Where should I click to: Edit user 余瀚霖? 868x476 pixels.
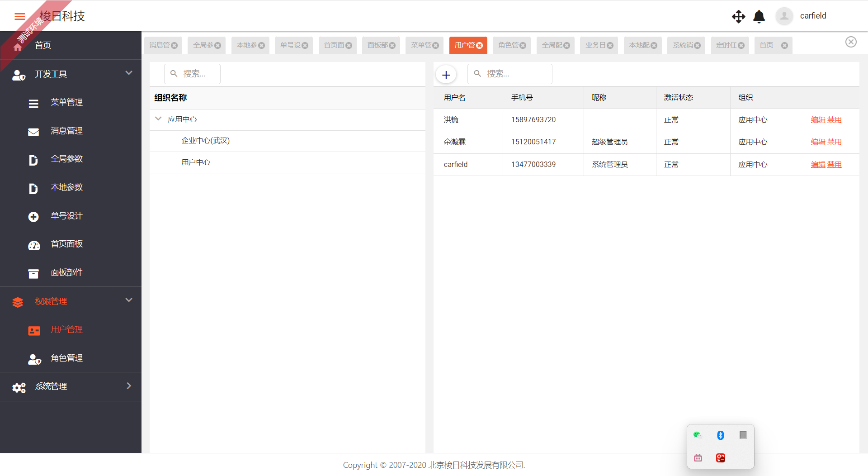click(x=818, y=142)
